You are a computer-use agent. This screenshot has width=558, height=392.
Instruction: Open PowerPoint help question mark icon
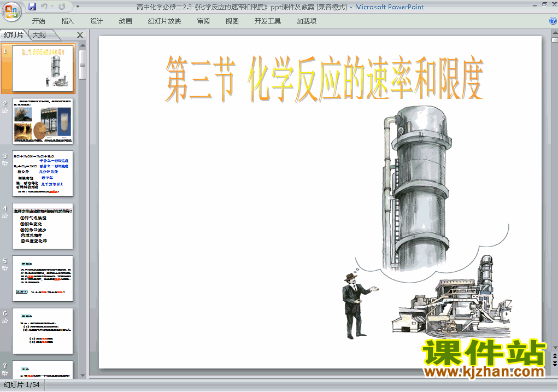tap(553, 21)
